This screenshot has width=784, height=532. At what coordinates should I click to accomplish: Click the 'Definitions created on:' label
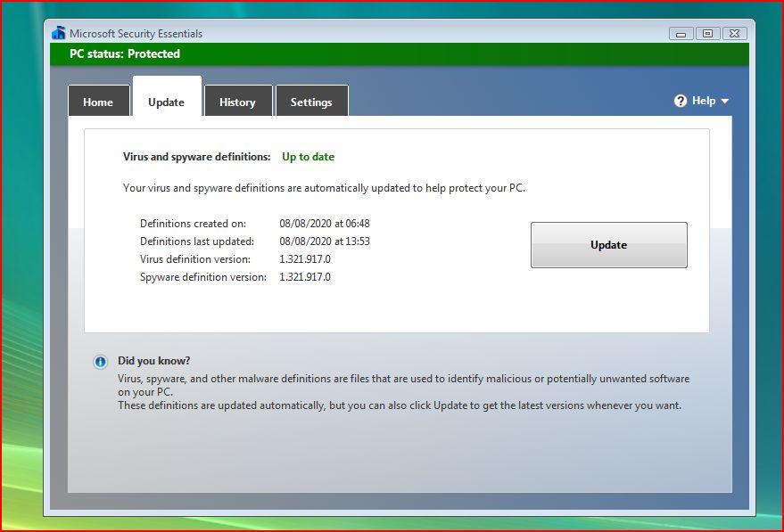193,224
